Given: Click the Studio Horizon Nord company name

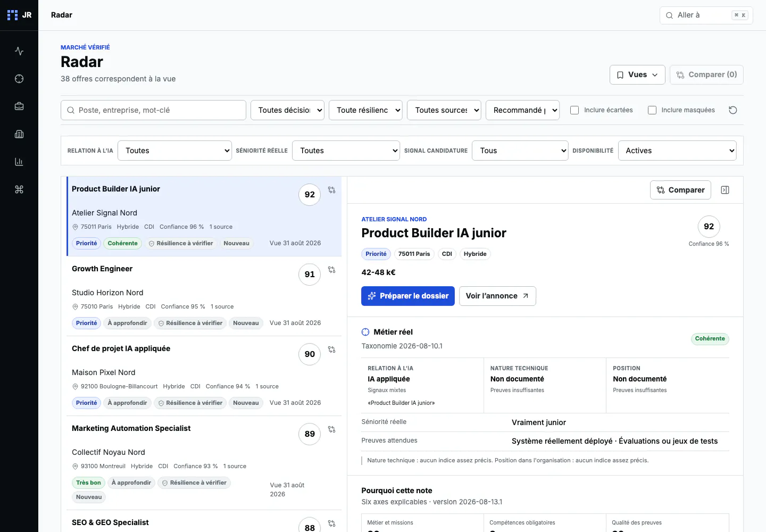Looking at the screenshot, I should tap(107, 293).
